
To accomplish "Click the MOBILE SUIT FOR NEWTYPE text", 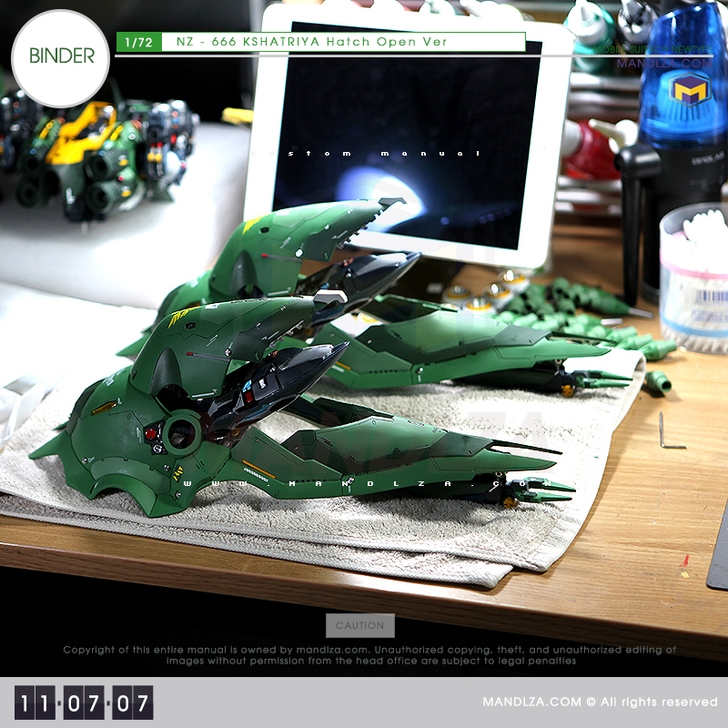I will point(652,49).
